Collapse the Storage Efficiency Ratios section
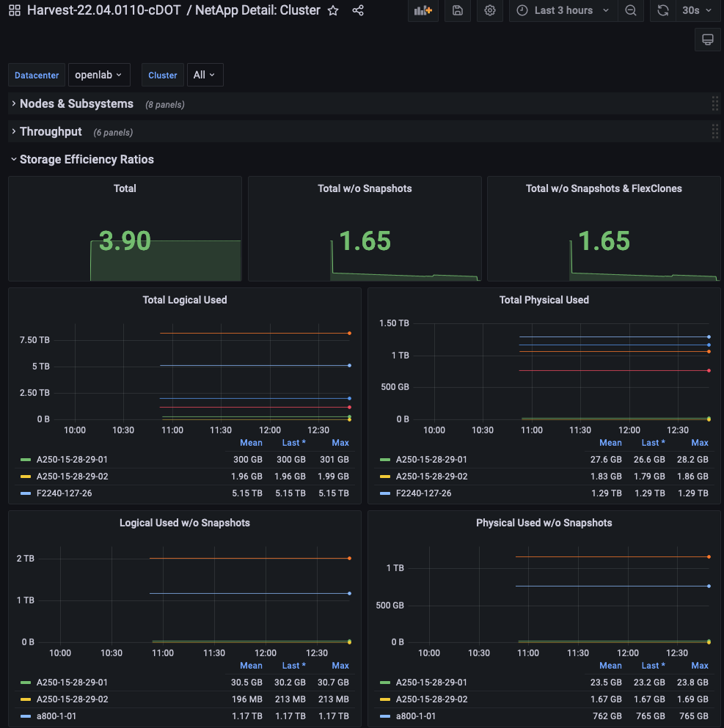This screenshot has width=724, height=728. tap(87, 159)
